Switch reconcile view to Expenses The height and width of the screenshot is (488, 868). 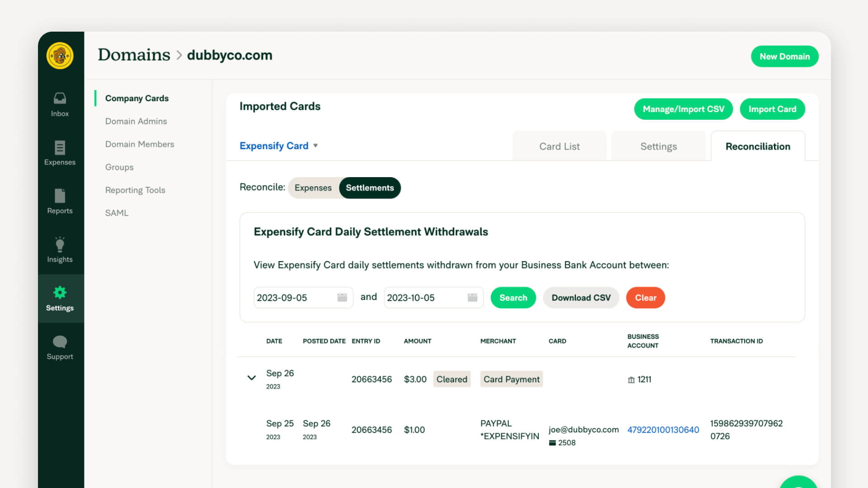313,188
